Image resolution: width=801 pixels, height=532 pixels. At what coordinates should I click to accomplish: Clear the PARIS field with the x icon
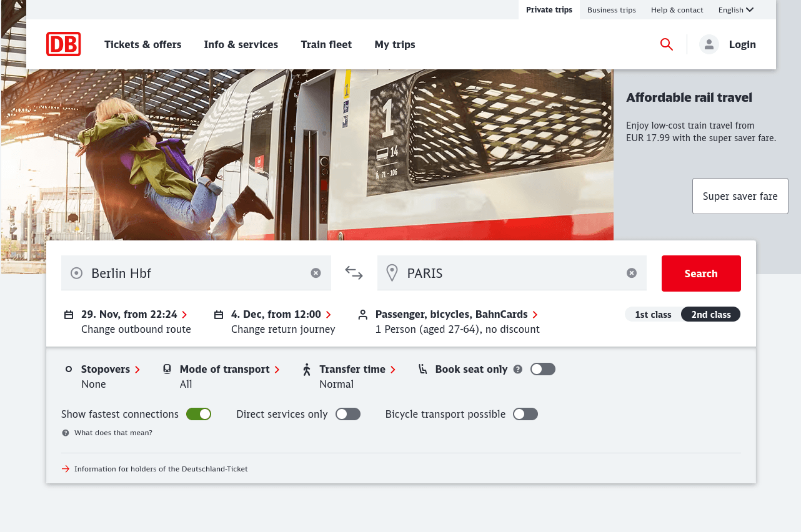click(632, 273)
